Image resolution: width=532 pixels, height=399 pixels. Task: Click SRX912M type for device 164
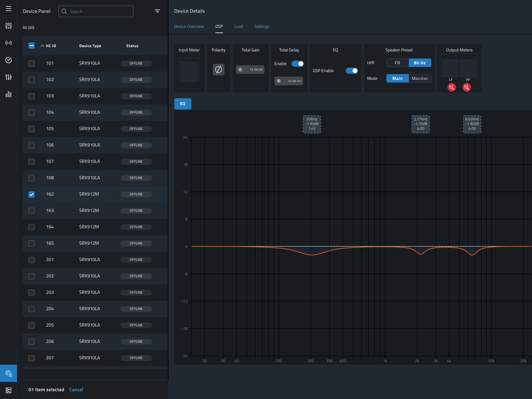tap(89, 227)
